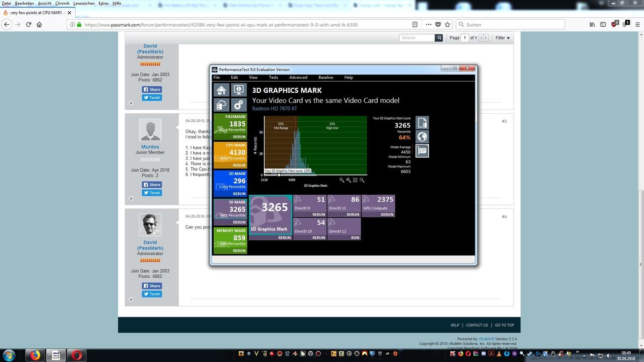Click the save results document icon
Screen dimensions: 644x362
pos(422,123)
